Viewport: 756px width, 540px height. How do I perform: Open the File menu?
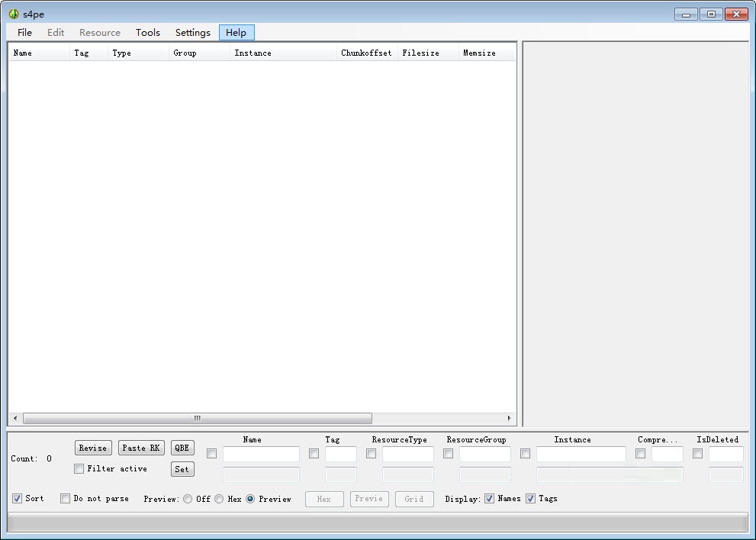[24, 33]
